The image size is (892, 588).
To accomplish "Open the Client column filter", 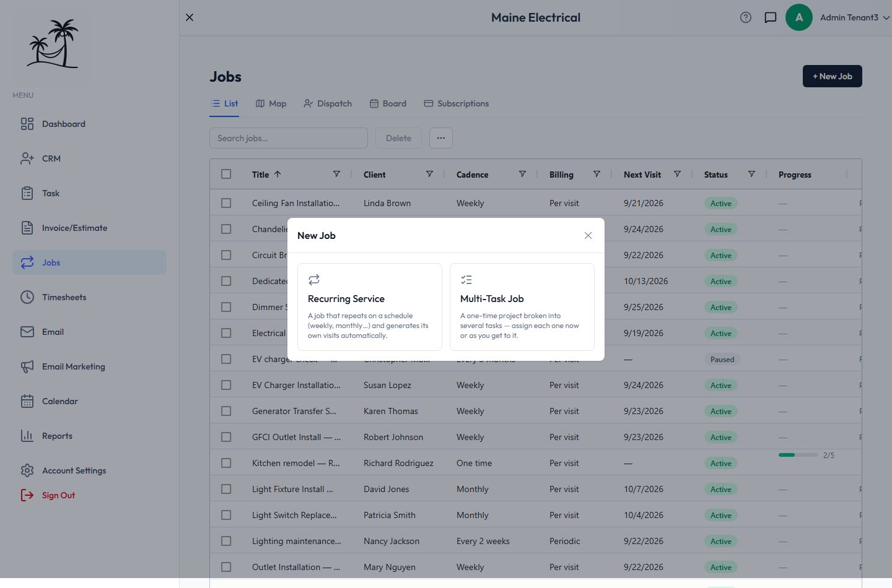I will (x=429, y=174).
